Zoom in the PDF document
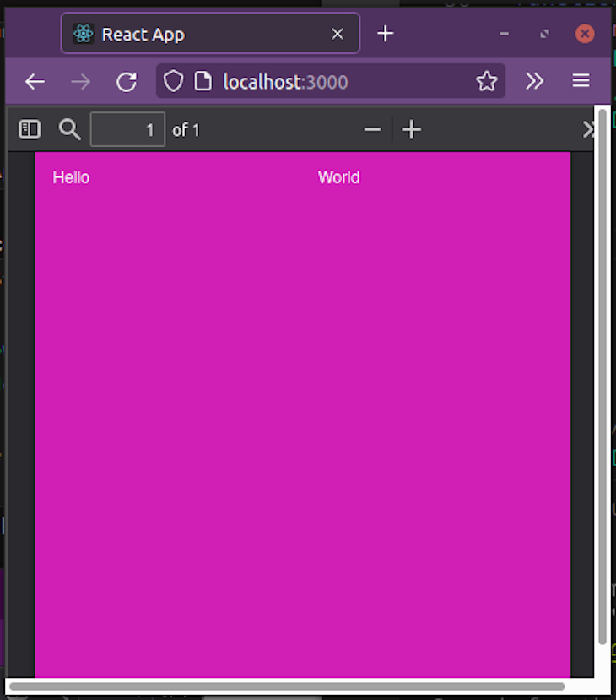The width and height of the screenshot is (616, 700). pos(411,129)
